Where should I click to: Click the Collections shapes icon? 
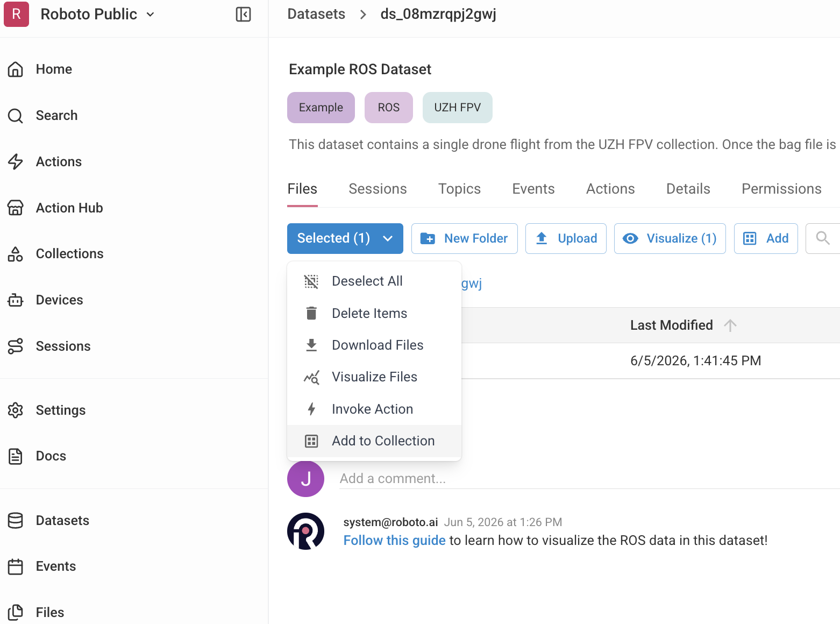pyautogui.click(x=16, y=254)
